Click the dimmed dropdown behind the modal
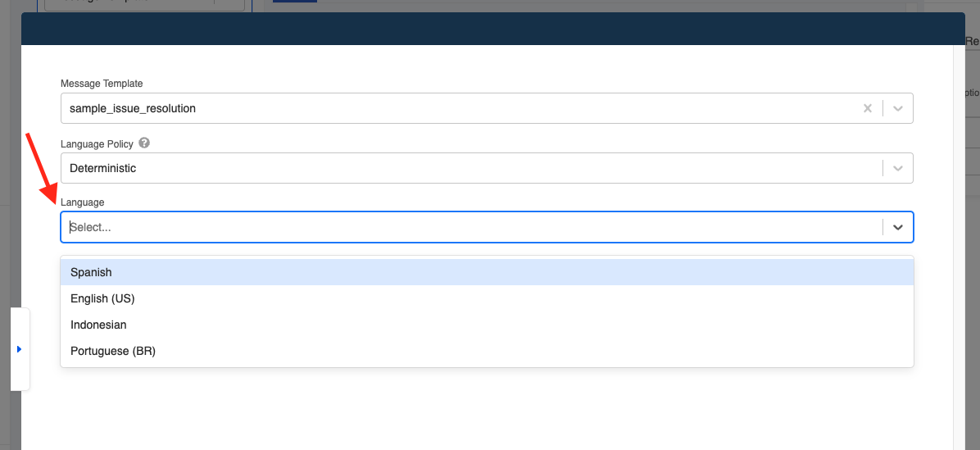 point(144,5)
